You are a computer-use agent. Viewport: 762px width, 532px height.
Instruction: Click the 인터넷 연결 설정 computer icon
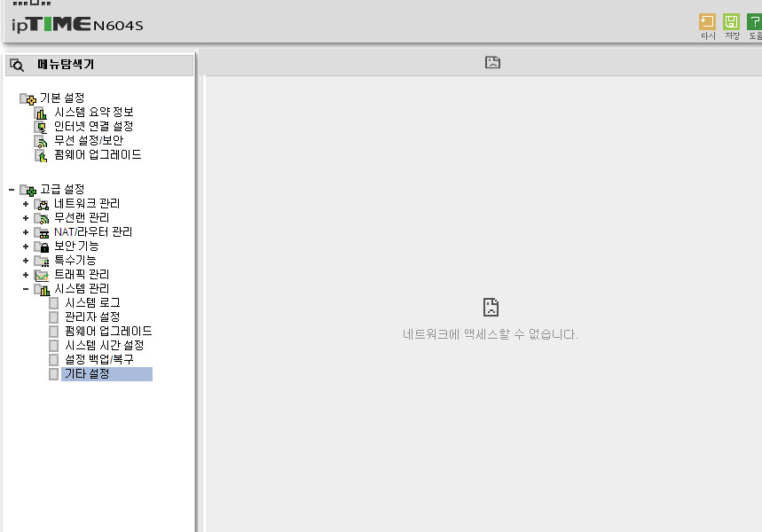(41, 128)
